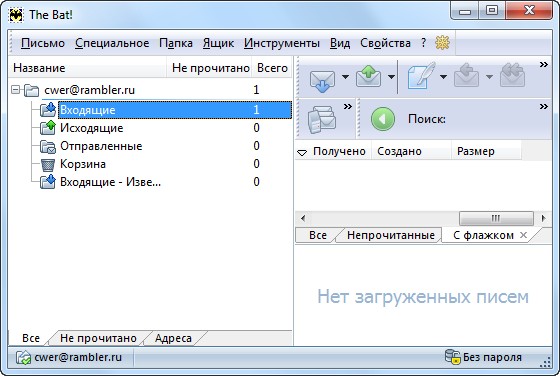Click the Исходящие outbox folder icon

click(48, 127)
